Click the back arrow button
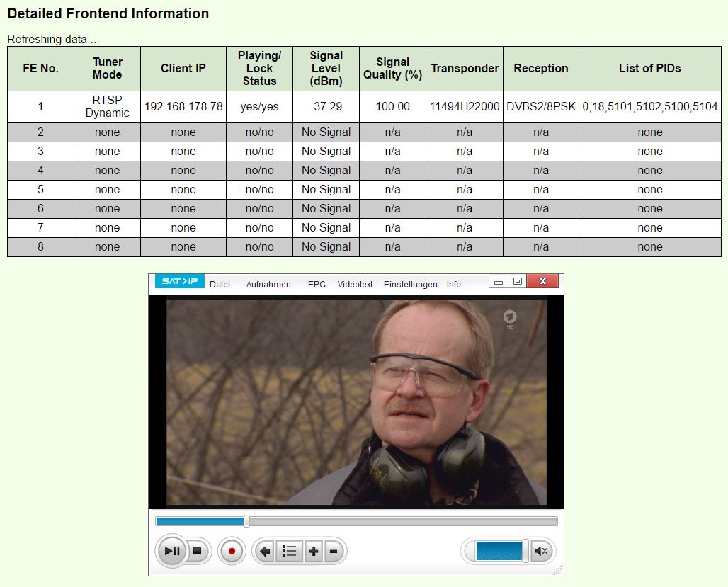This screenshot has width=728, height=587. (x=265, y=551)
